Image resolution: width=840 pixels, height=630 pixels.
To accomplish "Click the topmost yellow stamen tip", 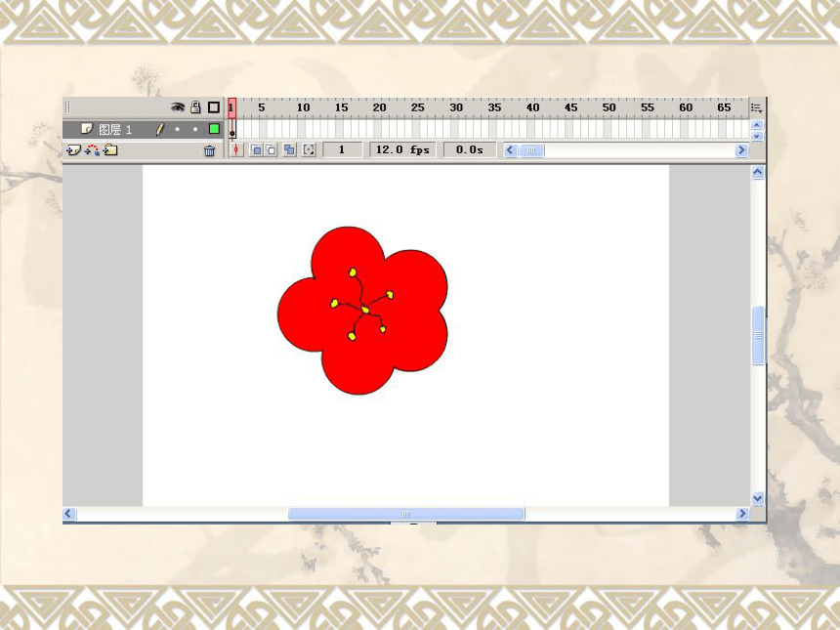I will (353, 273).
